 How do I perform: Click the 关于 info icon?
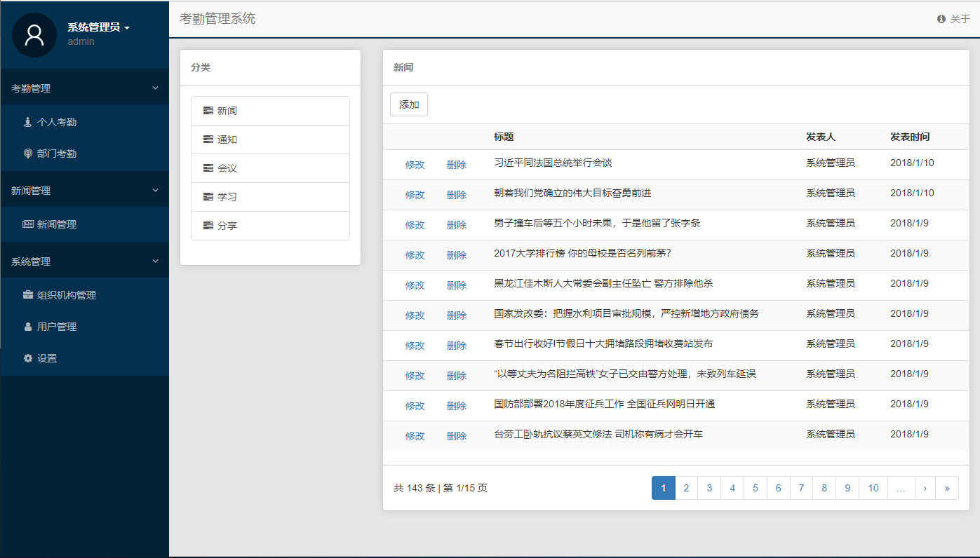(941, 19)
